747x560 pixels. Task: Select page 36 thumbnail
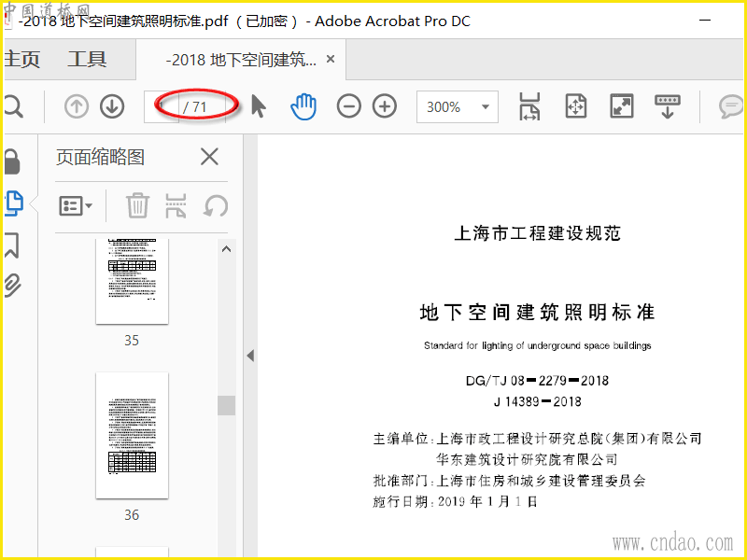coord(132,435)
